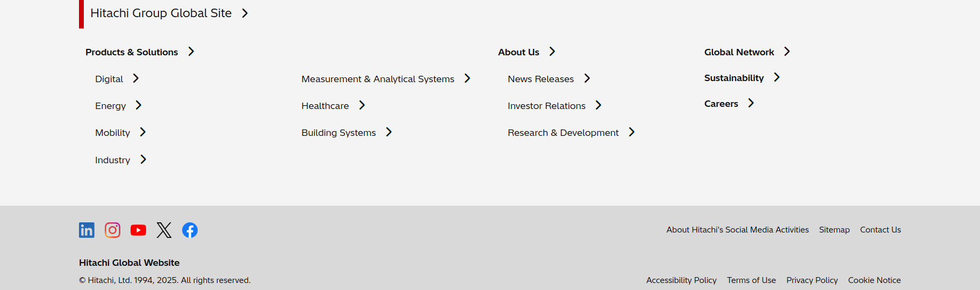980x290 pixels.
Task: Open the Digital products link
Action: (109, 79)
